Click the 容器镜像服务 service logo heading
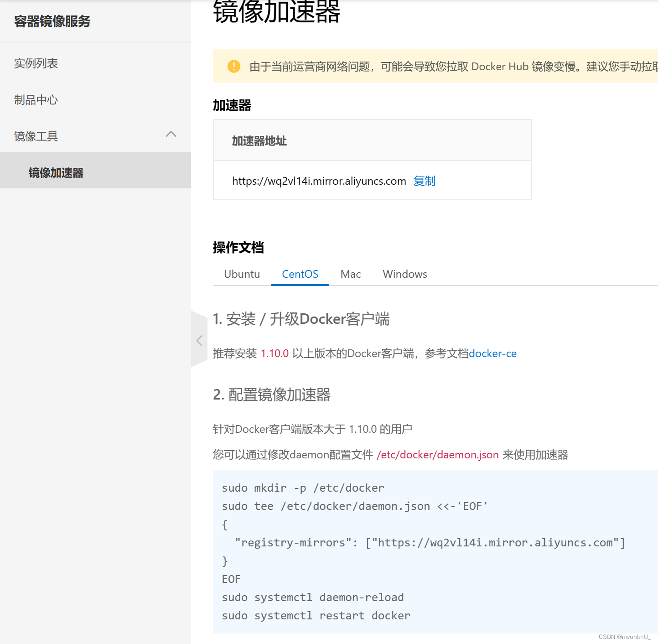 [52, 21]
